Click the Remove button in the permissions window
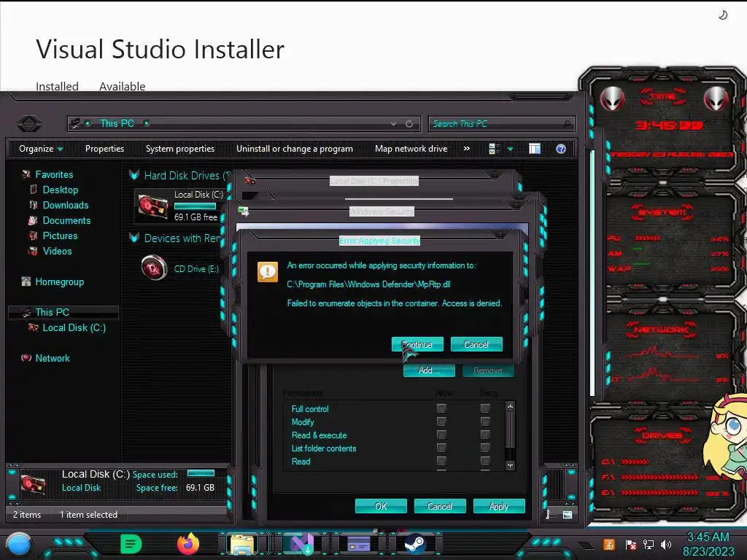The width and height of the screenshot is (747, 560). 488,370
